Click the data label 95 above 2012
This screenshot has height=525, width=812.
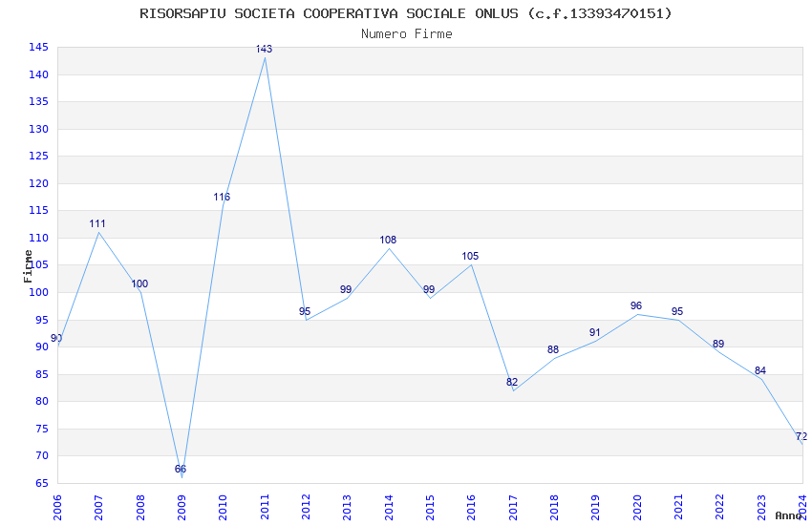(x=305, y=311)
